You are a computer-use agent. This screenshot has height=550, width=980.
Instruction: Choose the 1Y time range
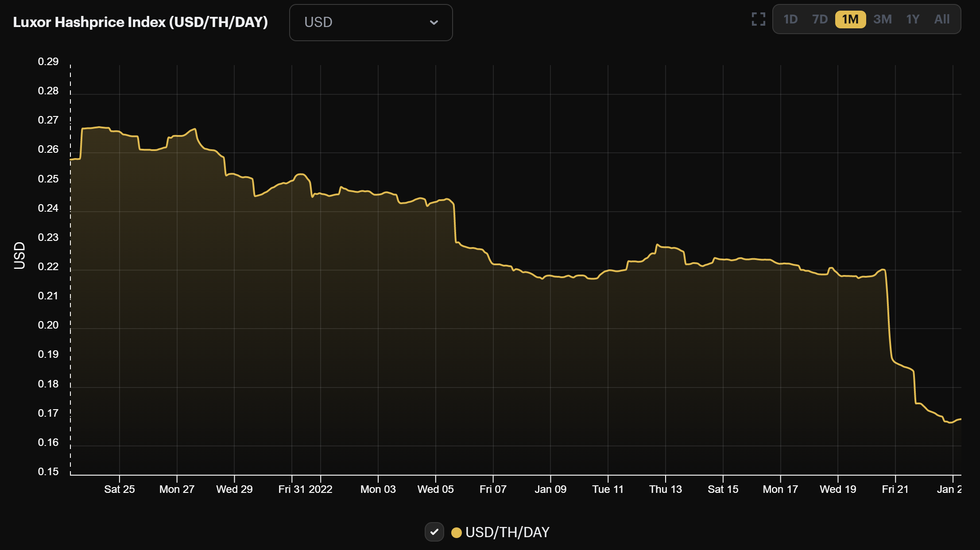pos(913,19)
